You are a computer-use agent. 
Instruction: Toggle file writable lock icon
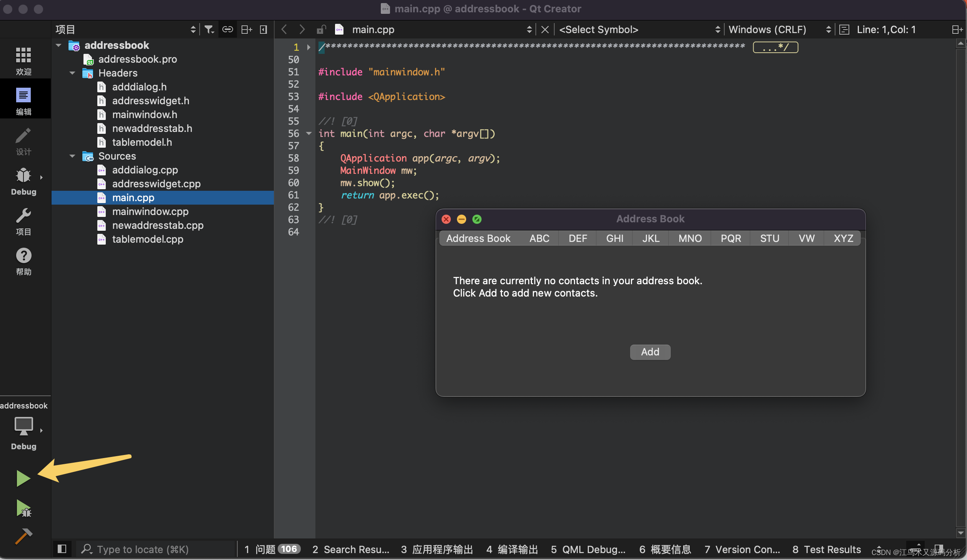(321, 30)
